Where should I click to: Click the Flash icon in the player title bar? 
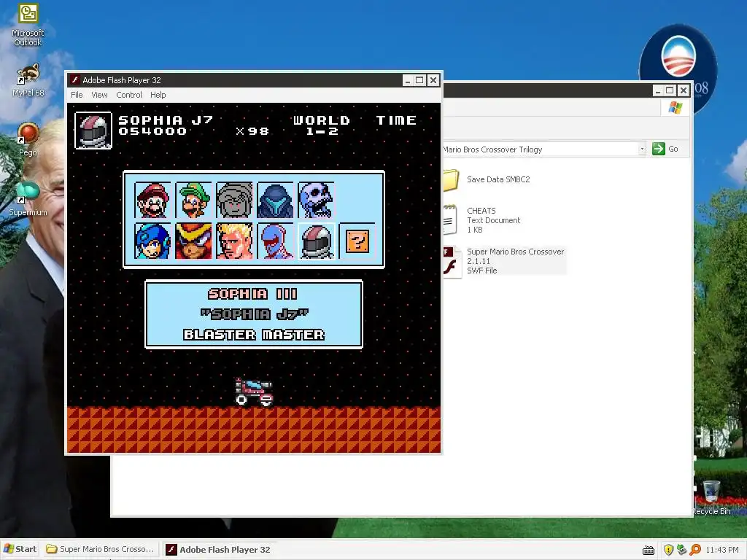[x=74, y=79]
